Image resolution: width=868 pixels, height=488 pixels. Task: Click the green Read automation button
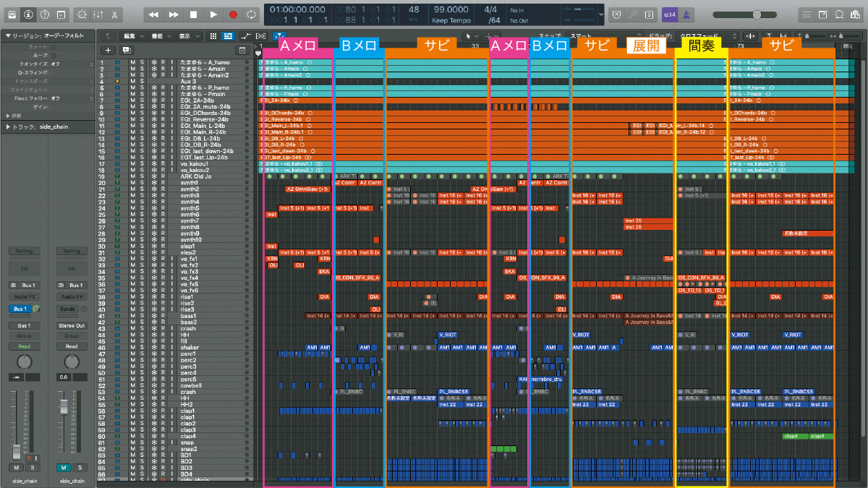pos(24,347)
